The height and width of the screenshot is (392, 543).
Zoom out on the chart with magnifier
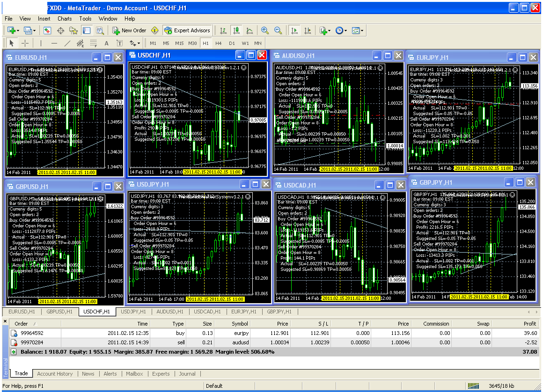(278, 30)
